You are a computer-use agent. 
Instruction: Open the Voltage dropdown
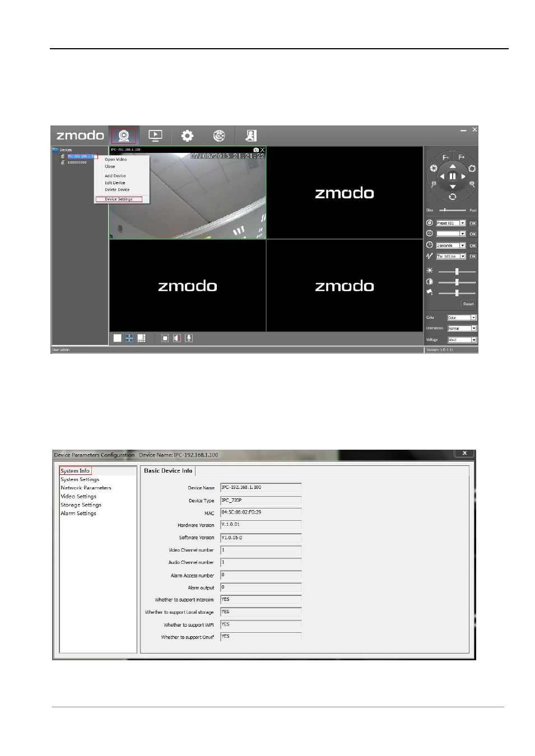tap(462, 340)
